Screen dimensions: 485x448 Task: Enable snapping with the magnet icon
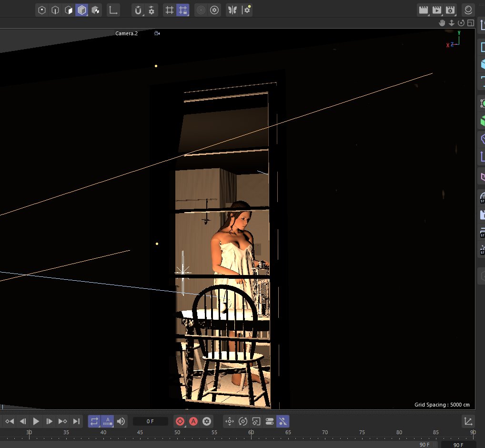138,10
